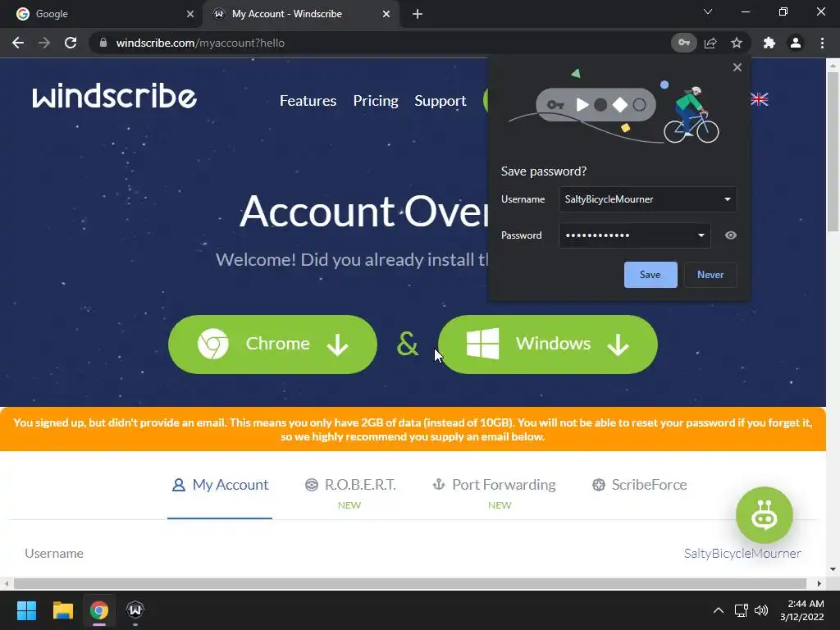840x630 pixels.
Task: View site information padlock icon
Action: 103,43
